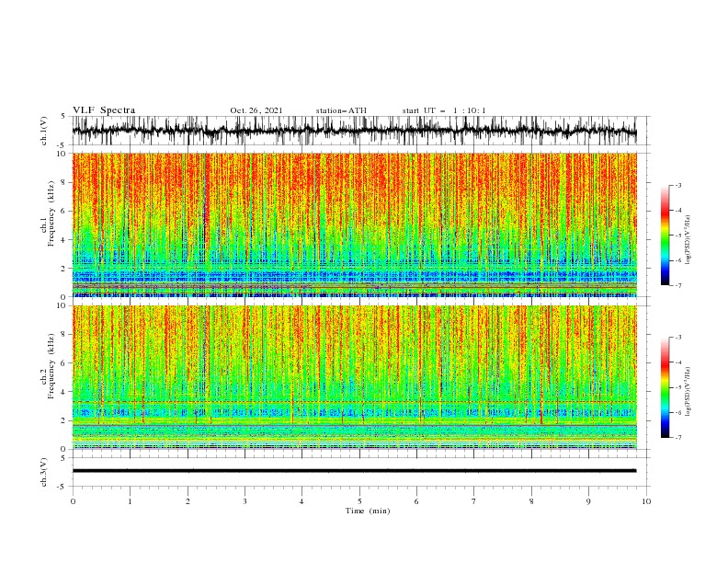The image size is (728, 563).
Task: Click the ch.1 amplitude waveform trace
Action: click(x=354, y=131)
